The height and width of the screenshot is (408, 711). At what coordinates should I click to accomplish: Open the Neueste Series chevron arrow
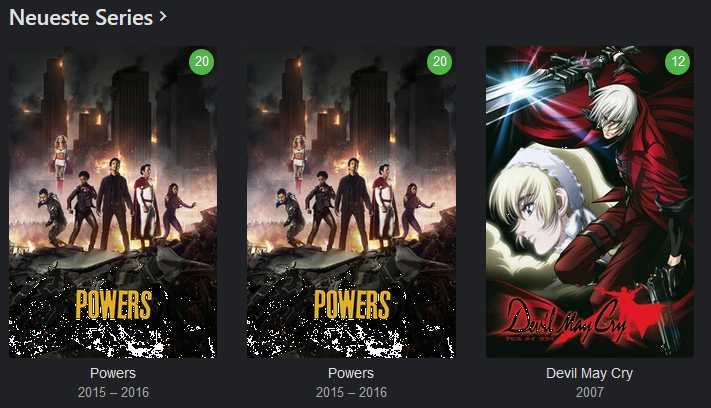click(163, 17)
